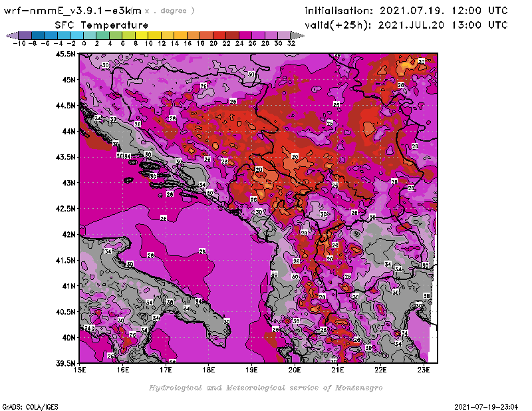This screenshot has width=532, height=411.
Task: Select the purple legend swatch between -10 and -8
Action: point(25,35)
